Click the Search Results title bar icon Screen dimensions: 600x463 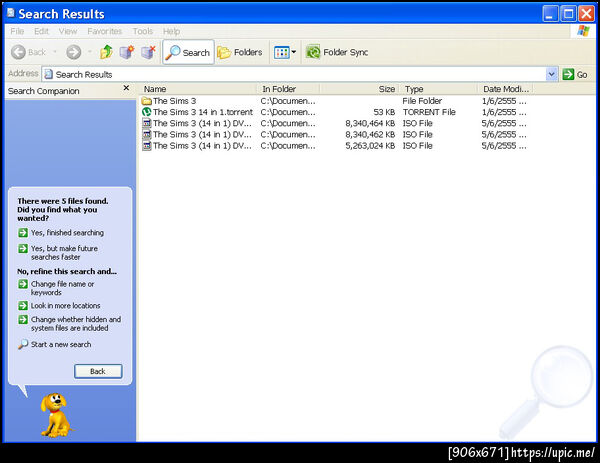pyautogui.click(x=11, y=13)
